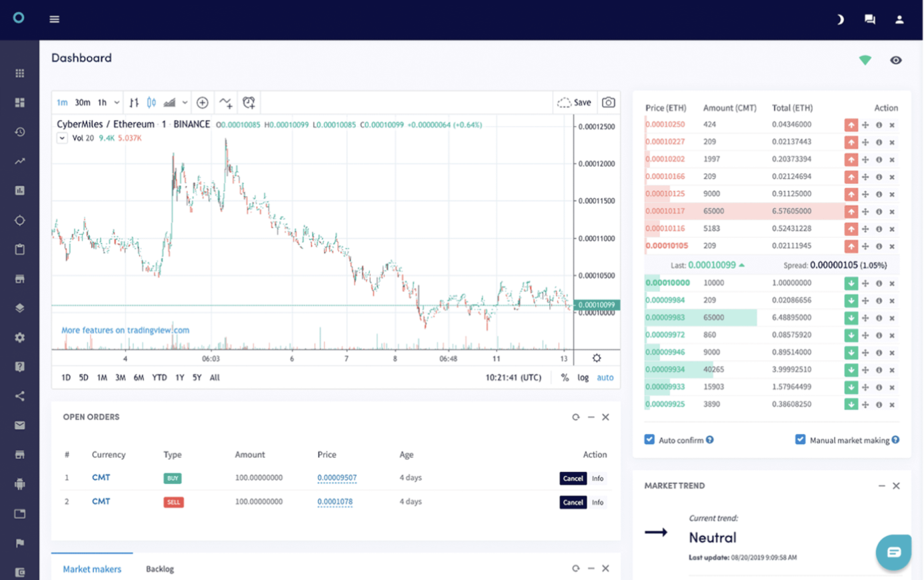Open the timeframe dropdown next to 1h
The width and height of the screenshot is (924, 580).
pos(117,102)
